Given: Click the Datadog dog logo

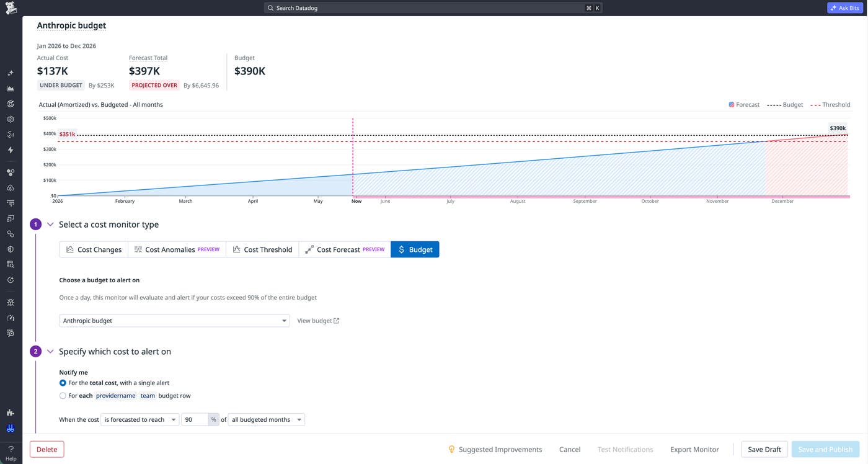Looking at the screenshot, I should point(11,8).
